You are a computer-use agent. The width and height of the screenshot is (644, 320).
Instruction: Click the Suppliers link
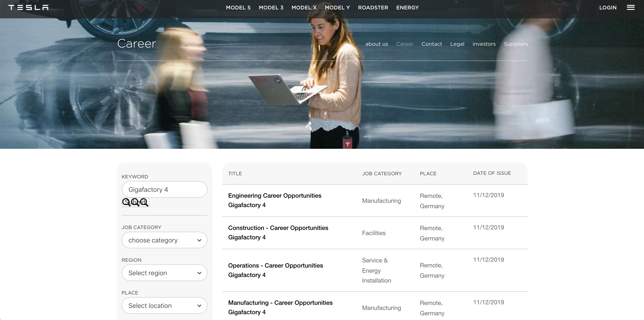point(515,44)
